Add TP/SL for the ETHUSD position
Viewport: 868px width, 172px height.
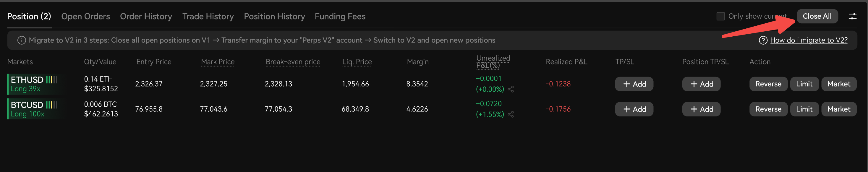pos(634,84)
